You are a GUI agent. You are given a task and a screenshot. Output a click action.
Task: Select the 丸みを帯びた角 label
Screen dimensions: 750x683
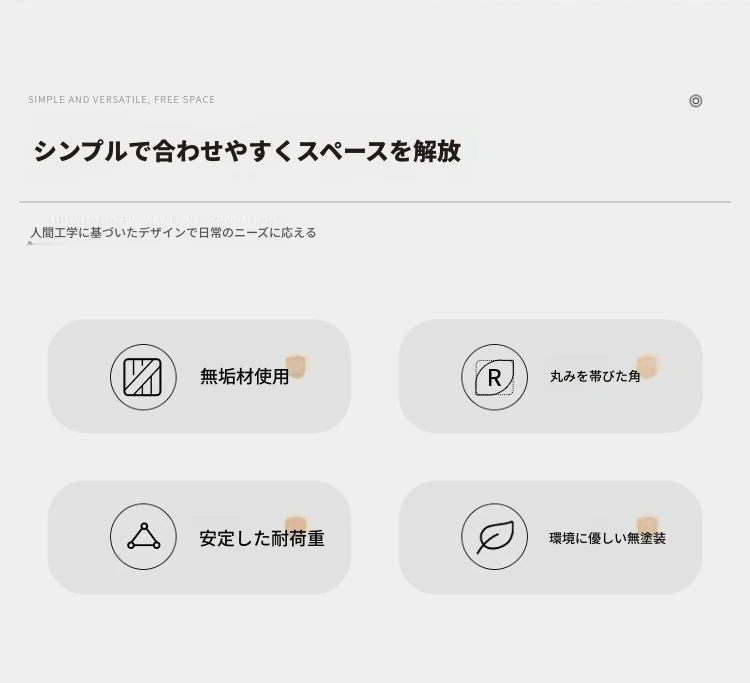(x=595, y=376)
